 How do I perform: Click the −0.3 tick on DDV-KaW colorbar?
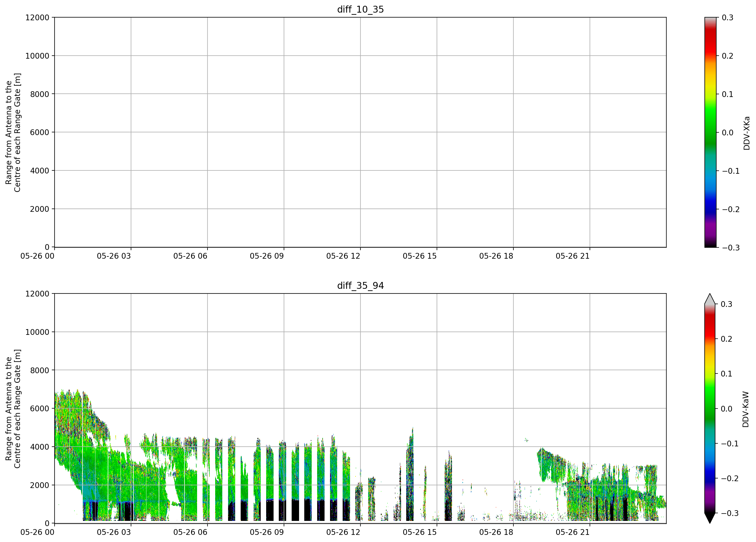click(x=730, y=513)
